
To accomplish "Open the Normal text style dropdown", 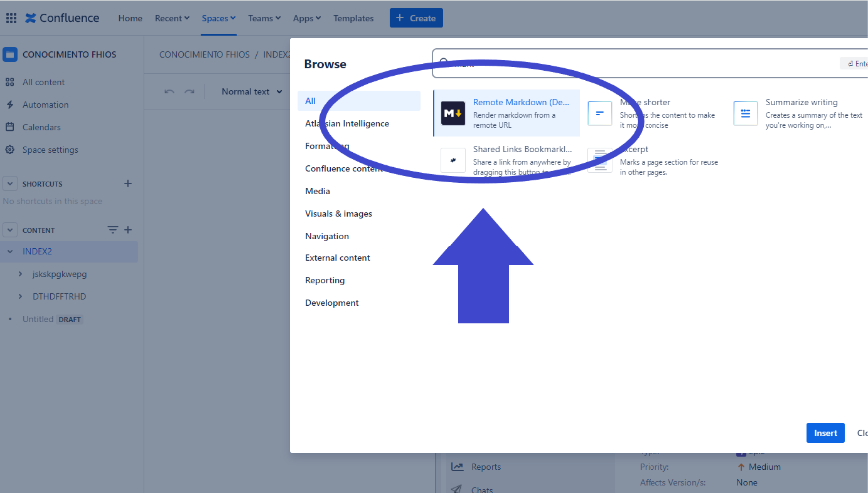I will click(x=251, y=92).
